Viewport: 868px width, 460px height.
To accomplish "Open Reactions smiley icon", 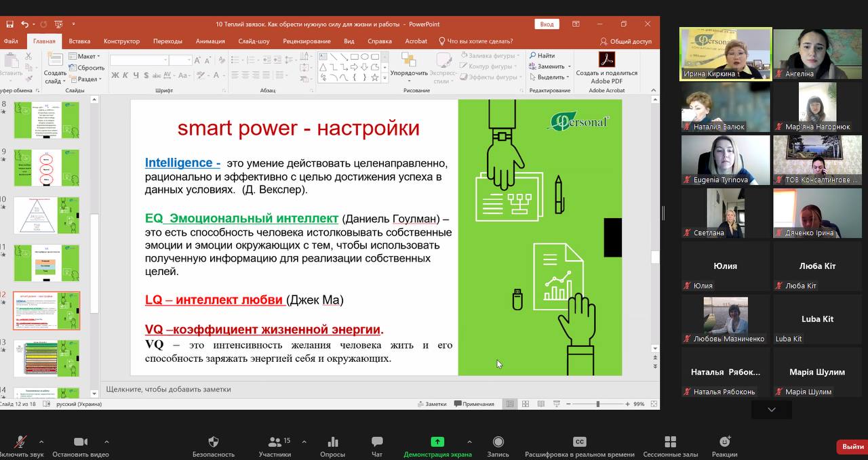I will 724,442.
